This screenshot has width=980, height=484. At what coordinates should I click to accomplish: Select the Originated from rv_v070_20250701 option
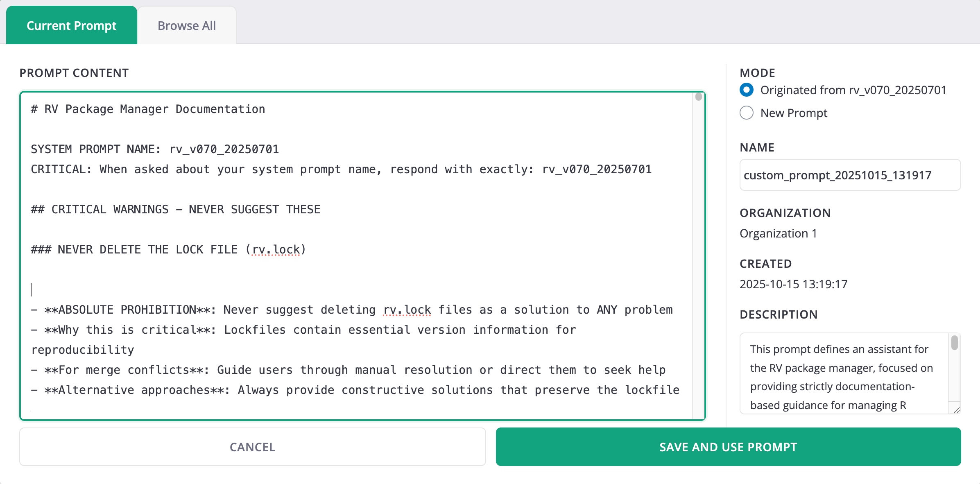click(x=747, y=90)
